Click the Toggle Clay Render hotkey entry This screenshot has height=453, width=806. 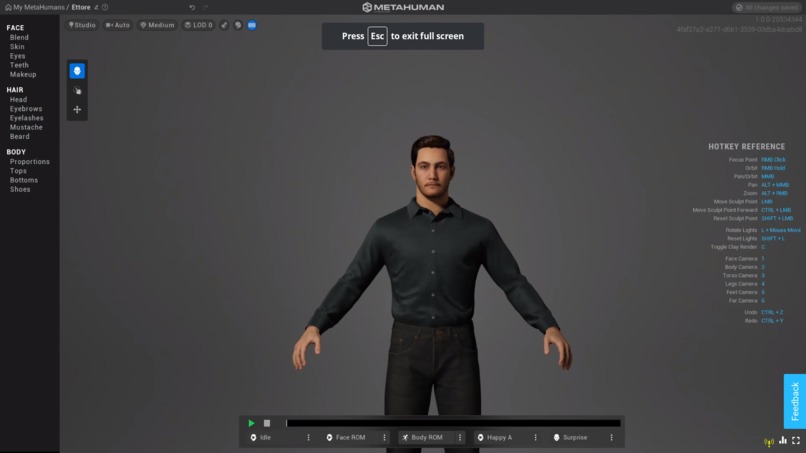[738, 247]
